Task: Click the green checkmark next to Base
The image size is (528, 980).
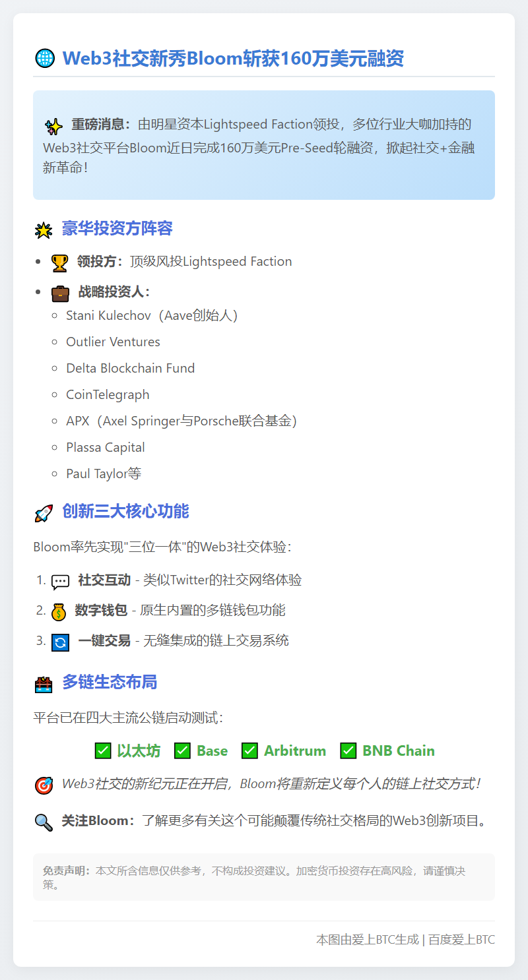Action: coord(183,750)
